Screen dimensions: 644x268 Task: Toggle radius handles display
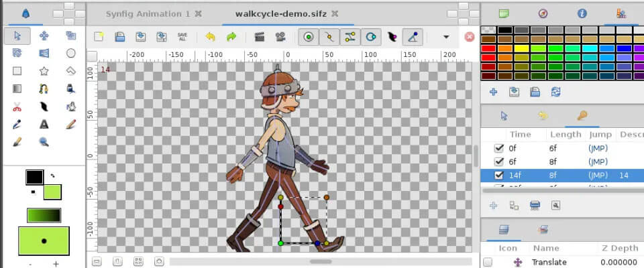[371, 37]
